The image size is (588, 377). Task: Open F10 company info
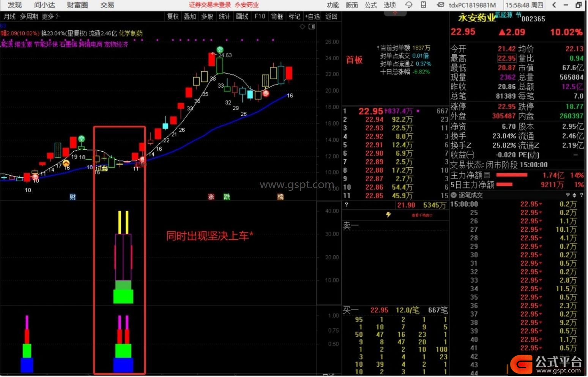point(260,16)
